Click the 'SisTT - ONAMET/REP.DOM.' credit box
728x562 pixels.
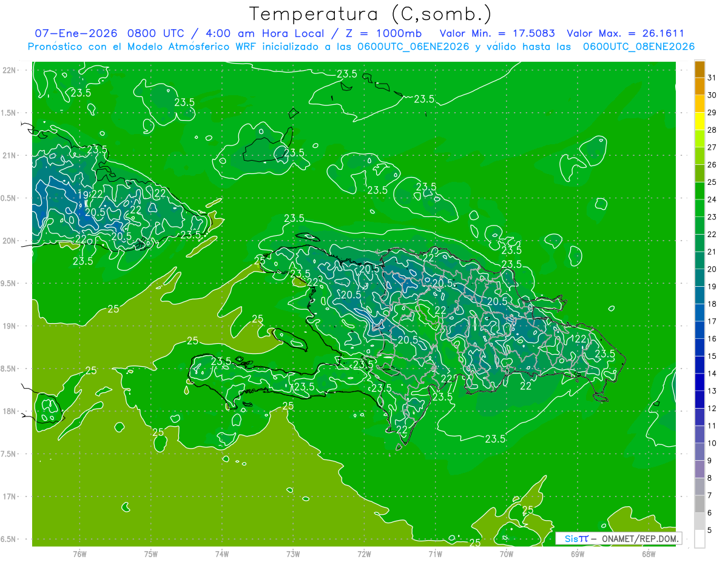tap(618, 538)
